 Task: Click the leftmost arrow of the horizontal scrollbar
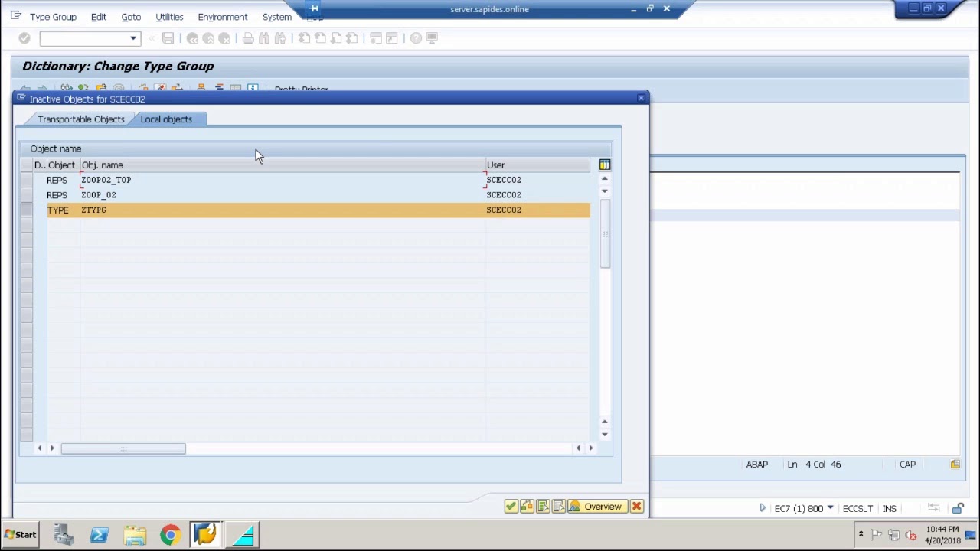[x=39, y=448]
